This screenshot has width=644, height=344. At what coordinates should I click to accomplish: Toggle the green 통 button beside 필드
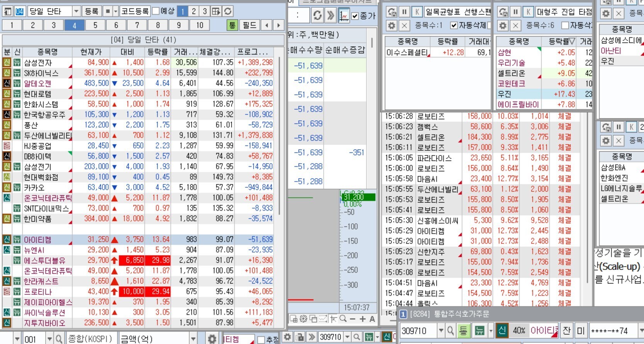tap(232, 25)
